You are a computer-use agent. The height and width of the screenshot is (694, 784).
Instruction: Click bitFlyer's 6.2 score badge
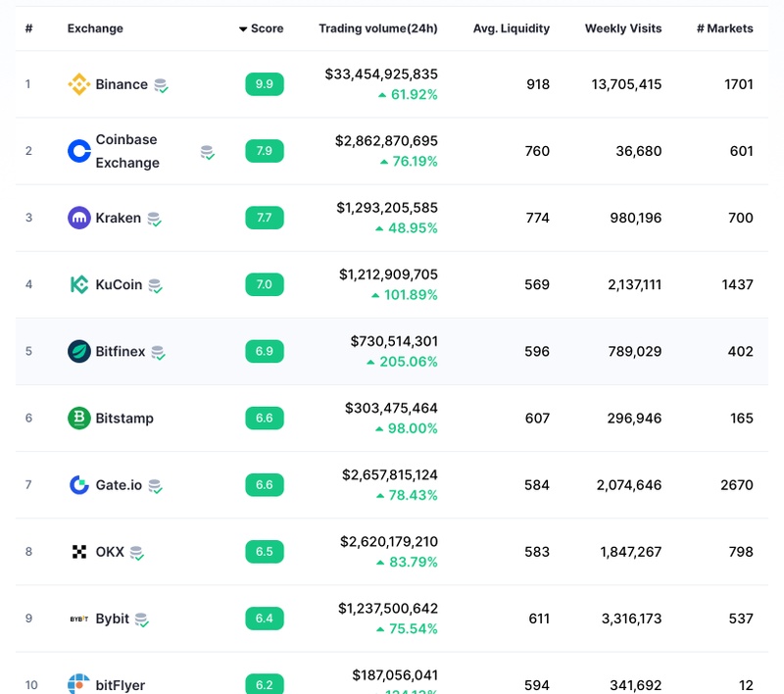(265, 684)
